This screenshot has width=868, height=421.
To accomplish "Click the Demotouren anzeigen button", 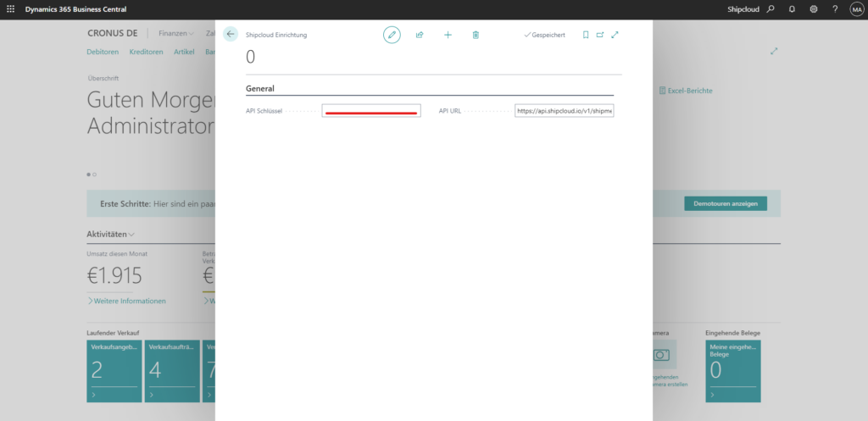I will coord(725,203).
